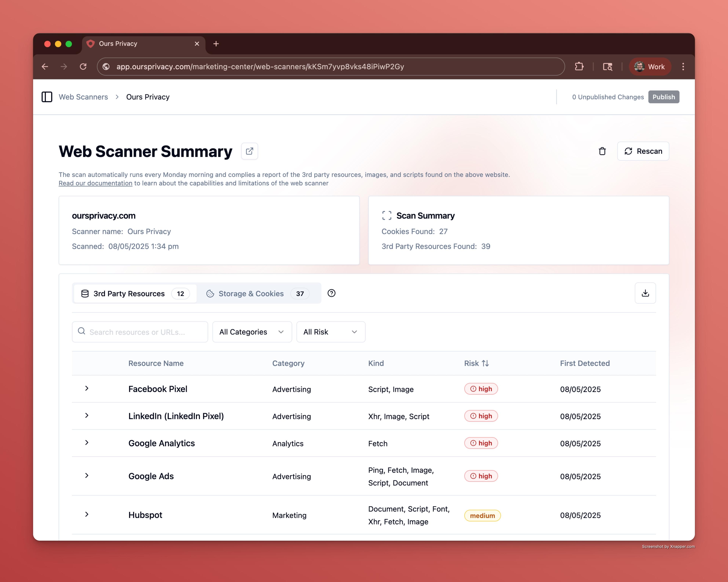Reload the page with refresh icon
This screenshot has height=582, width=728.
click(x=83, y=66)
